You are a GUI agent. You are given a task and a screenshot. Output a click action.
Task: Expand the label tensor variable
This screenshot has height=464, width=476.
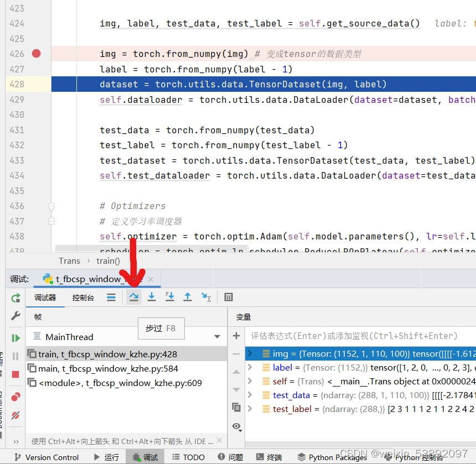(250, 367)
